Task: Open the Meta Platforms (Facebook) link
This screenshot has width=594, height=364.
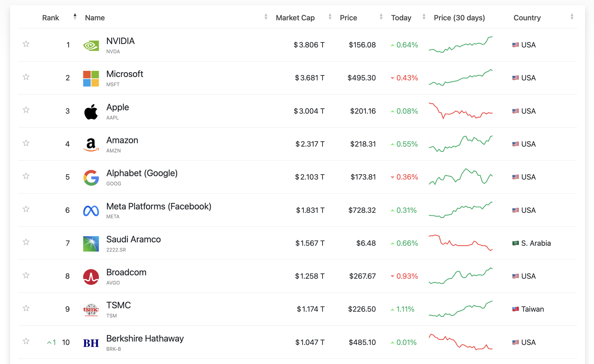Action: pyautogui.click(x=159, y=206)
